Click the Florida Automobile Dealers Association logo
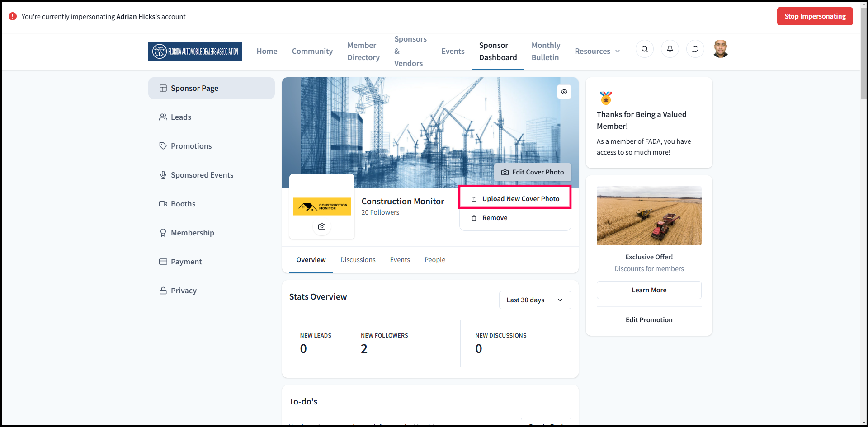 click(x=195, y=52)
